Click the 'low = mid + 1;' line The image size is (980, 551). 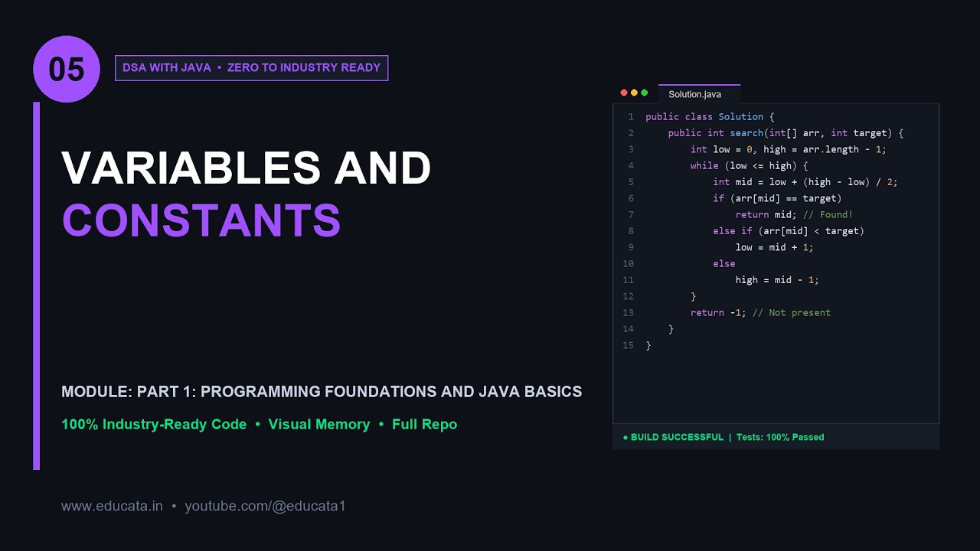[x=774, y=247]
